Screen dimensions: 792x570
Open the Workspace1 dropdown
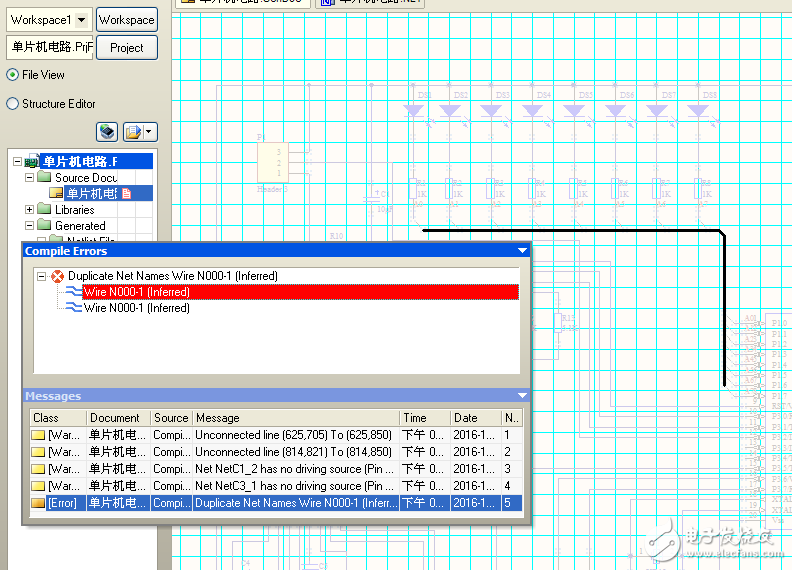(x=81, y=20)
